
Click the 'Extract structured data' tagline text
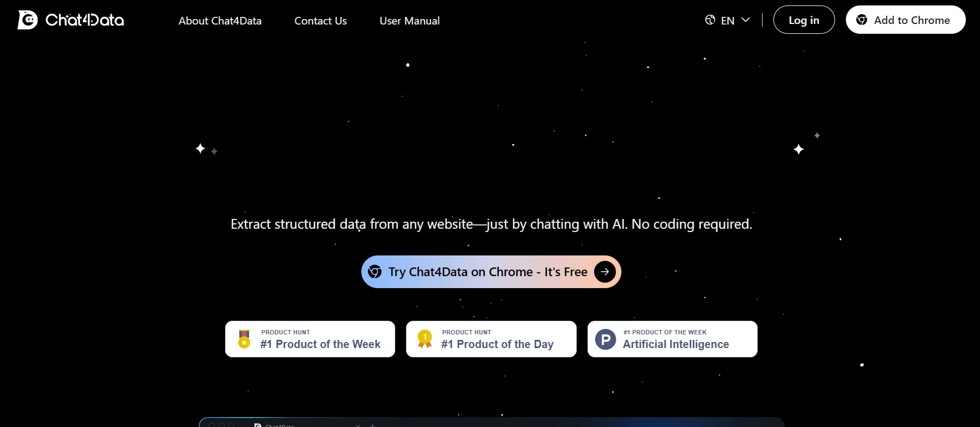coord(491,224)
